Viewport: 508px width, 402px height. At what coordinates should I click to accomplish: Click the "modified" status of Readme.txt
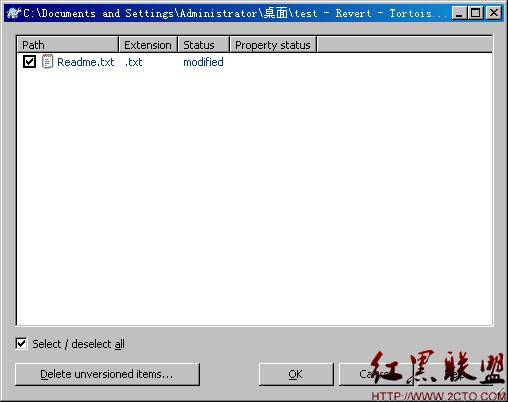point(203,62)
